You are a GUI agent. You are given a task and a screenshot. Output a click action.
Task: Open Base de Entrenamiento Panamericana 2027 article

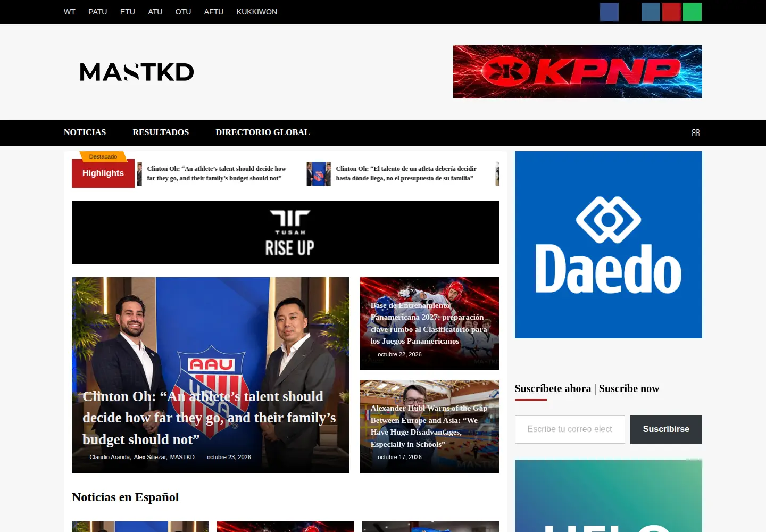point(429,323)
